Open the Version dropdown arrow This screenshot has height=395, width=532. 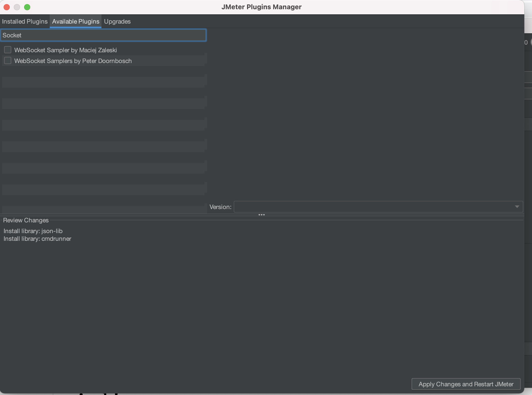[x=517, y=207]
